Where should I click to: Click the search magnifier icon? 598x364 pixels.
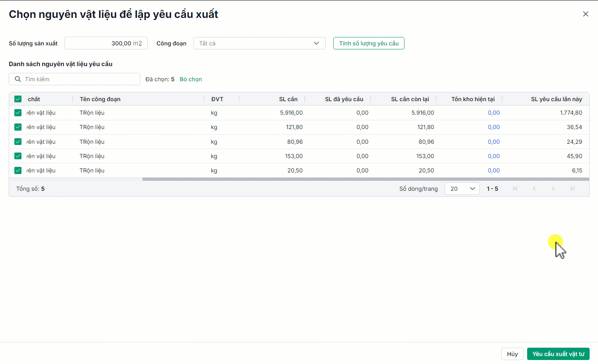point(18,79)
